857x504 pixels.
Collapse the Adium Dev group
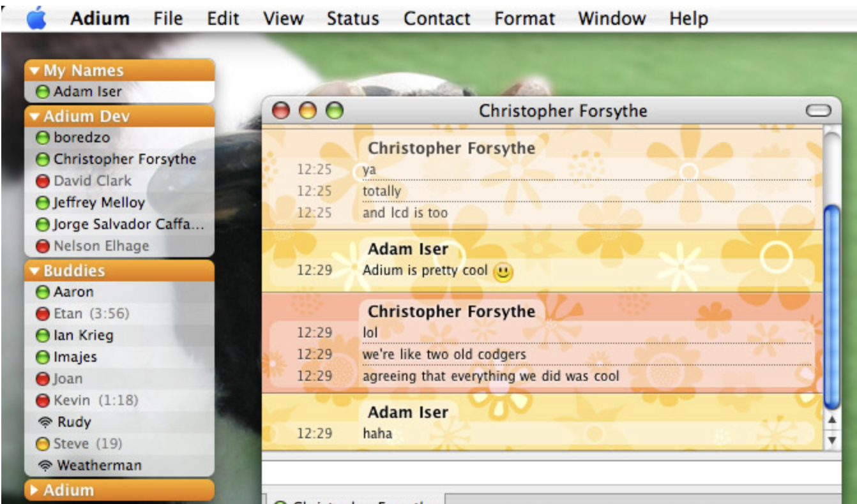pyautogui.click(x=34, y=117)
